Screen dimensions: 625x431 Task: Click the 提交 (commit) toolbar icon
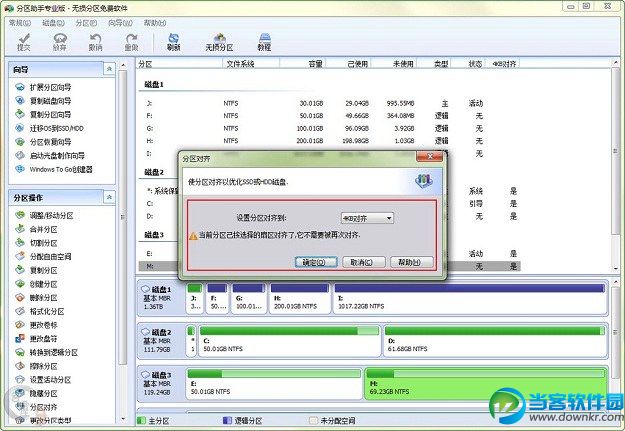click(x=24, y=42)
